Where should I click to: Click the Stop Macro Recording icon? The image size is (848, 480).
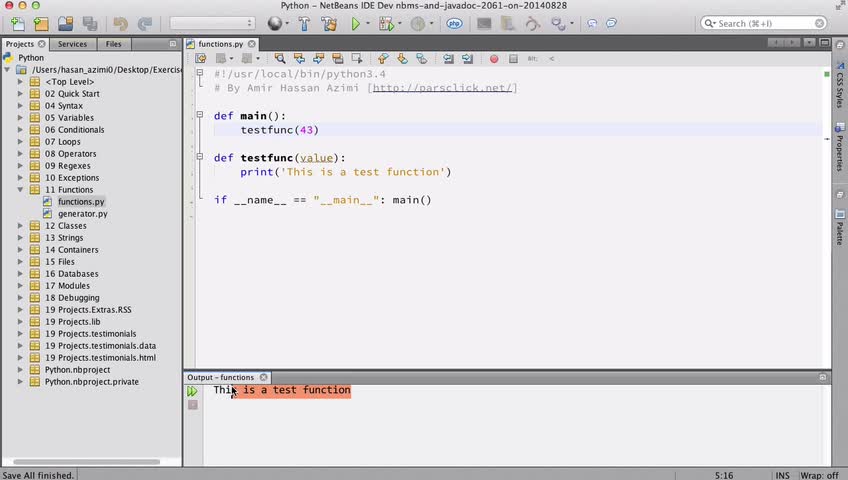point(513,58)
